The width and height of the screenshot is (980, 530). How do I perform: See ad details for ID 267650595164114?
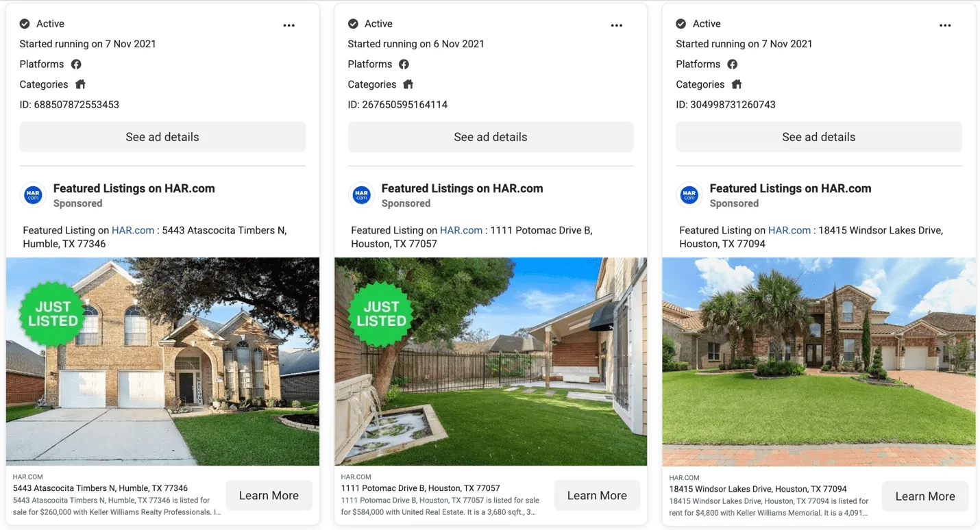tap(491, 137)
